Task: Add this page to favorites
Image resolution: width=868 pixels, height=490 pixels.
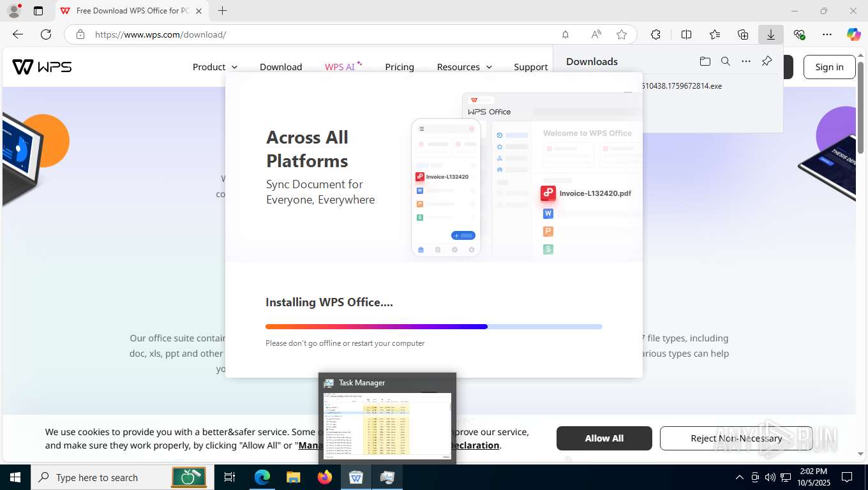Action: tap(622, 34)
